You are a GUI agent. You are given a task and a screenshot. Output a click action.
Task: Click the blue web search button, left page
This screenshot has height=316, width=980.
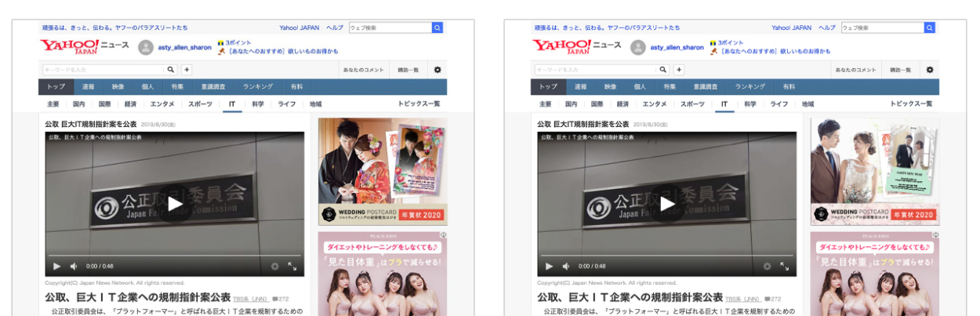[x=437, y=27]
